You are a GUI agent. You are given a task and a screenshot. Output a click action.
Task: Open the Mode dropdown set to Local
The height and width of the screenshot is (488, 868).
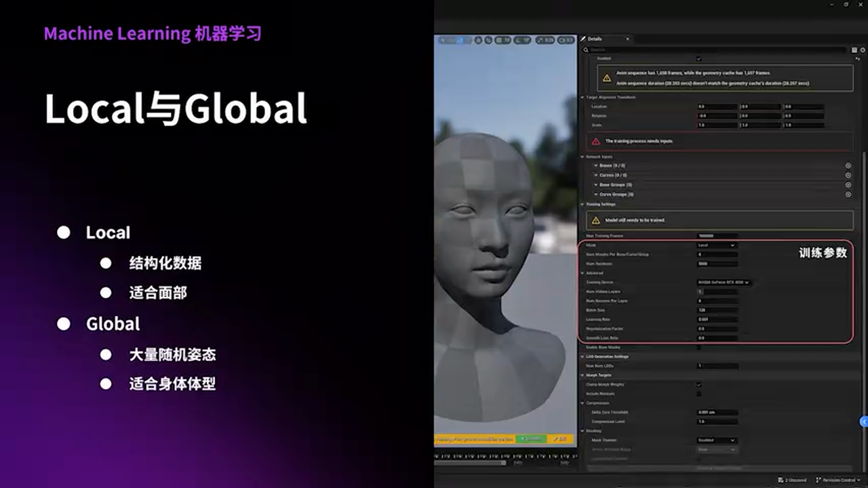click(x=715, y=245)
